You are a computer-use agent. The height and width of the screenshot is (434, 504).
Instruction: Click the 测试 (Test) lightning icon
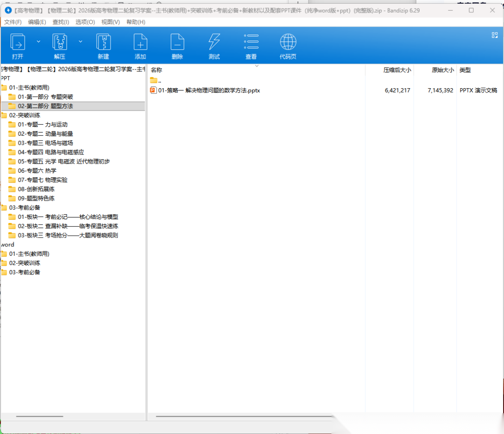pyautogui.click(x=214, y=43)
